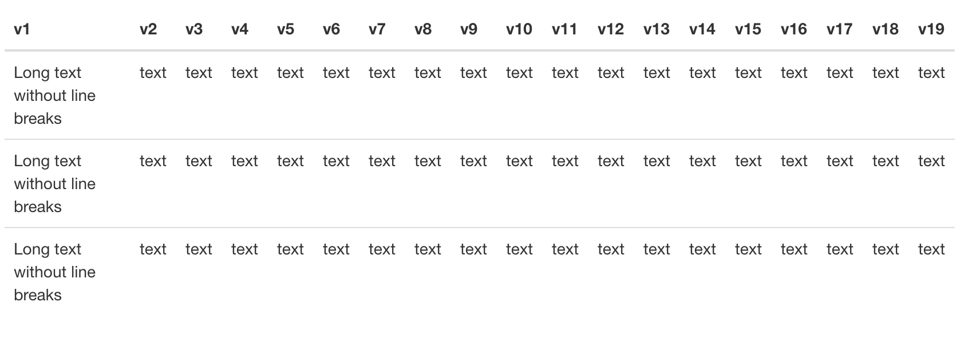The height and width of the screenshot is (337, 980).
Task: Click the v5 column header
Action: pyautogui.click(x=286, y=29)
